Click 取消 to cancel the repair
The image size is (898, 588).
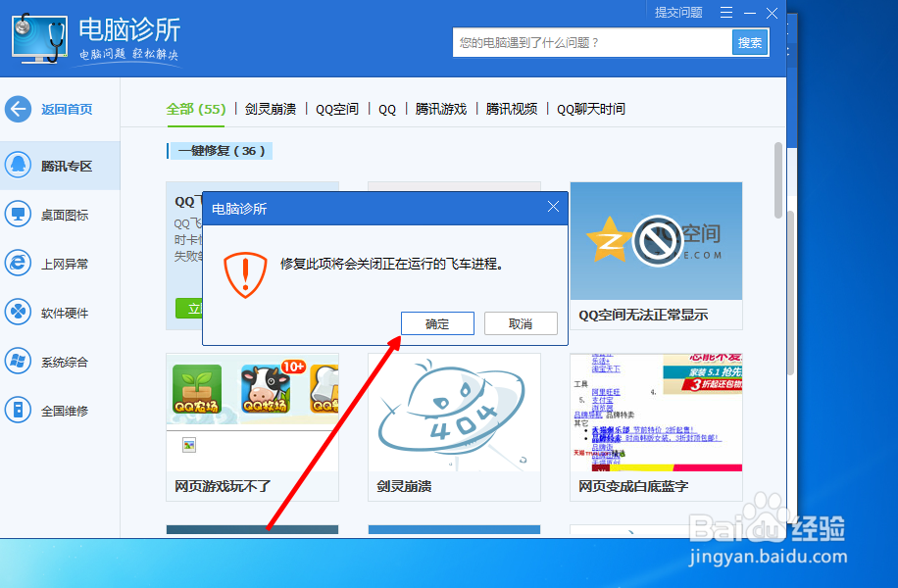point(521,323)
